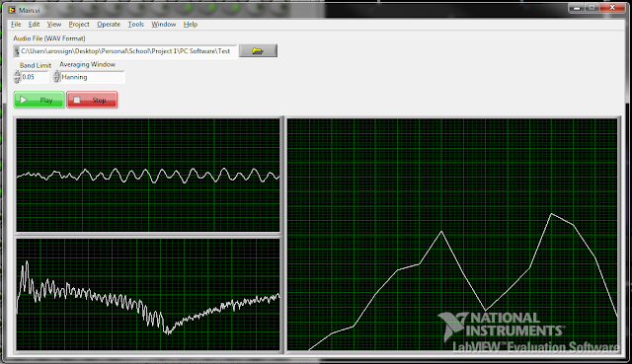Increment the Band Limit value

pos(17,74)
